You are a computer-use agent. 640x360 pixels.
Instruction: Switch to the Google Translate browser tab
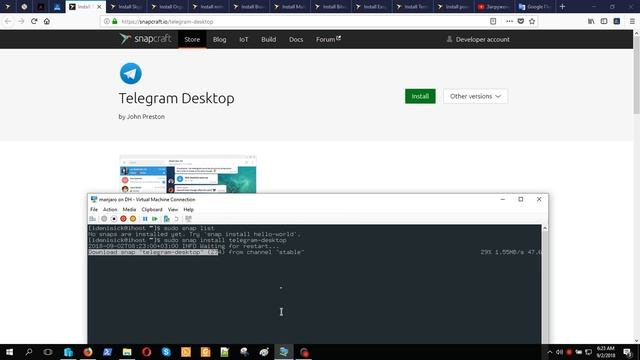[x=535, y=7]
